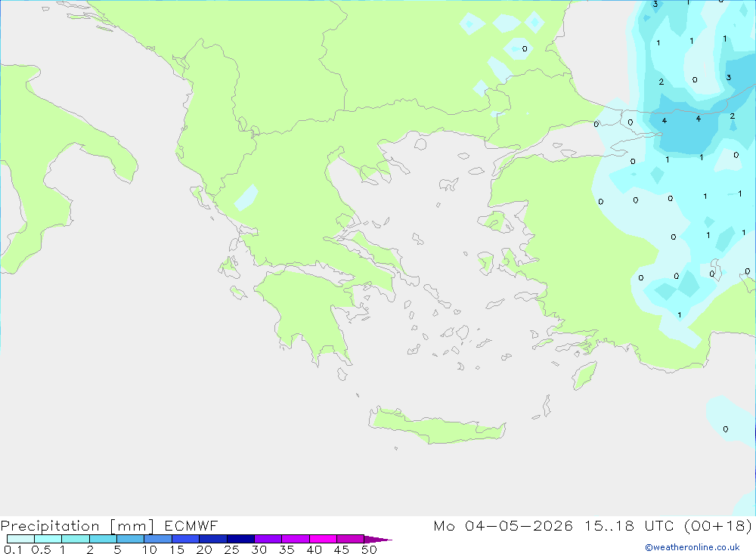Click the '50' legend scale label
The image size is (756, 554).
[369, 549]
